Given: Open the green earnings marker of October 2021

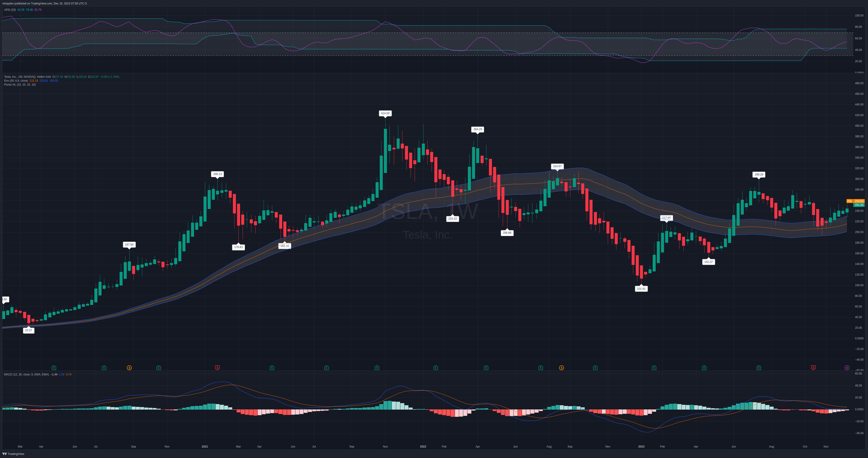Looking at the screenshot, I should tap(377, 368).
